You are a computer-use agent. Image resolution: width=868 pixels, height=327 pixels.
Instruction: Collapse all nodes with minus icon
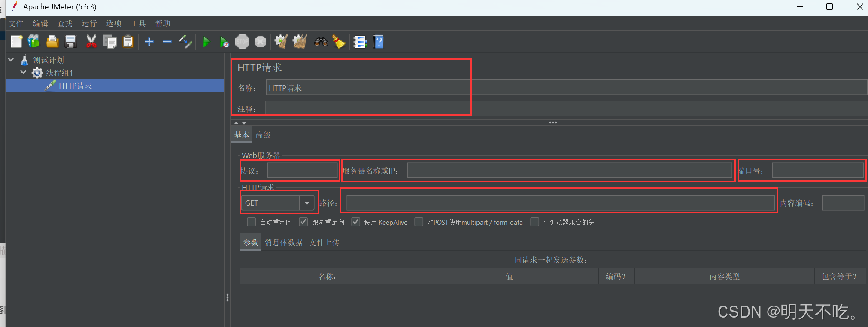tap(167, 42)
